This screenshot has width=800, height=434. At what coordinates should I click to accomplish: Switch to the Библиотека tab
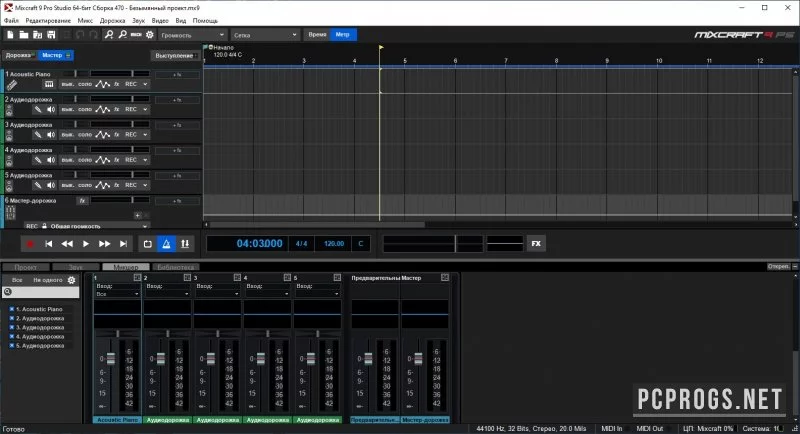(x=175, y=267)
